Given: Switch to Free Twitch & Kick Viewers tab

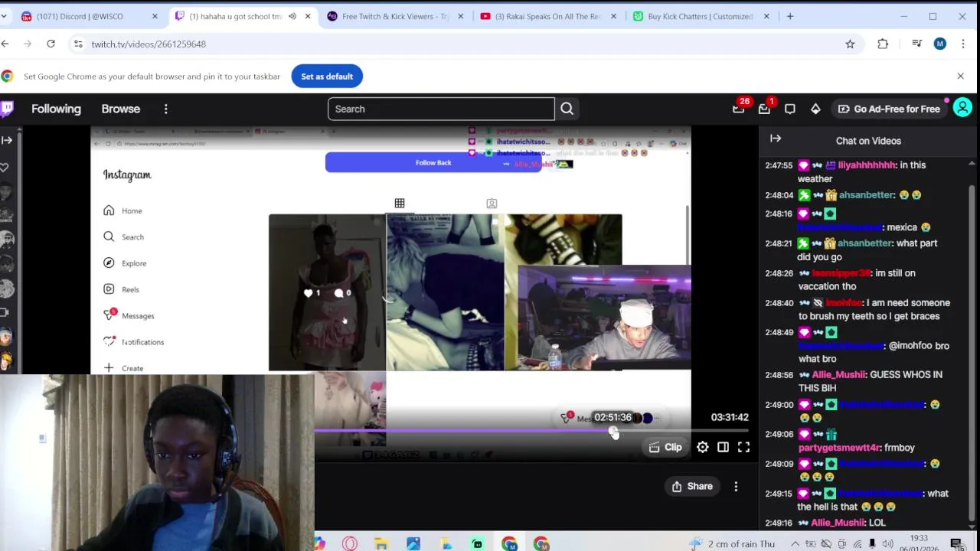Looking at the screenshot, I should tap(396, 16).
